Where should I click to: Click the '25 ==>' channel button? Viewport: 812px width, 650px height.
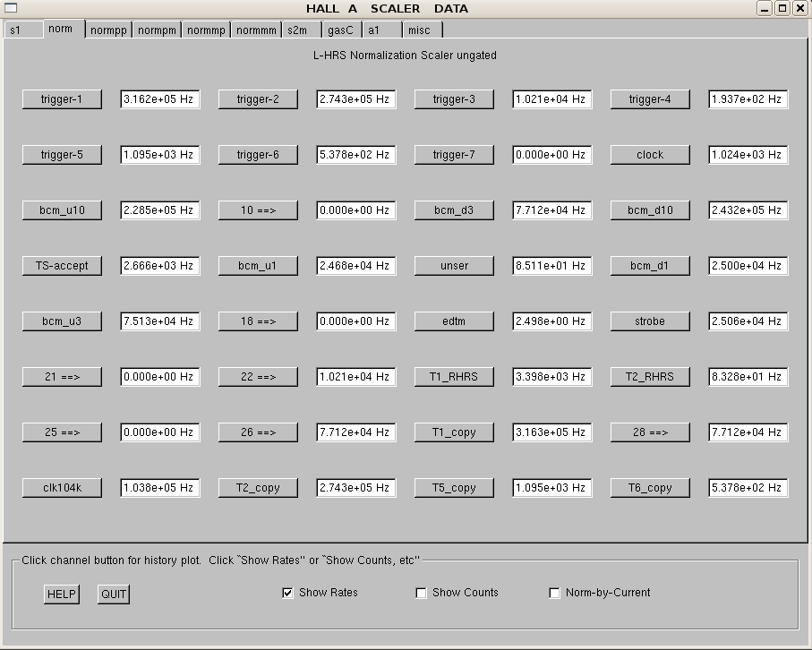tap(62, 432)
